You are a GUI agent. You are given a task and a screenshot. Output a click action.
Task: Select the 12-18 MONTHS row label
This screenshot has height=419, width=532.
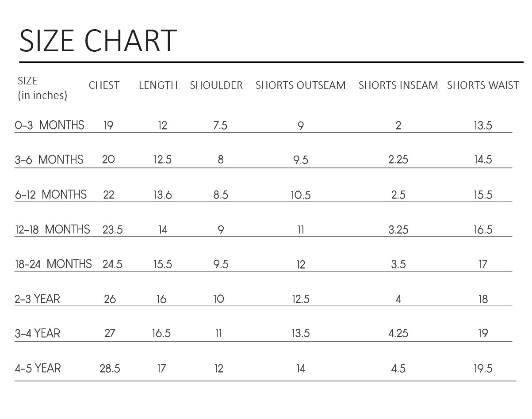pos(53,229)
